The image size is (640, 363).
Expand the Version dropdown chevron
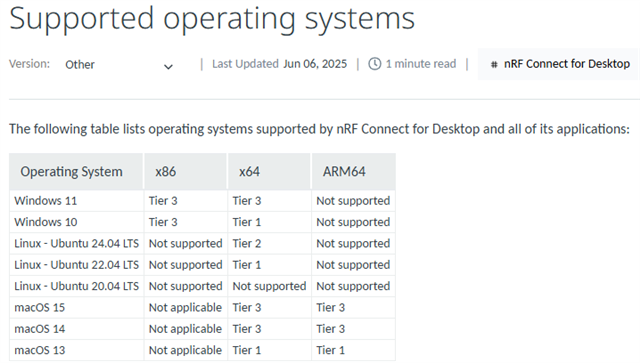[168, 67]
